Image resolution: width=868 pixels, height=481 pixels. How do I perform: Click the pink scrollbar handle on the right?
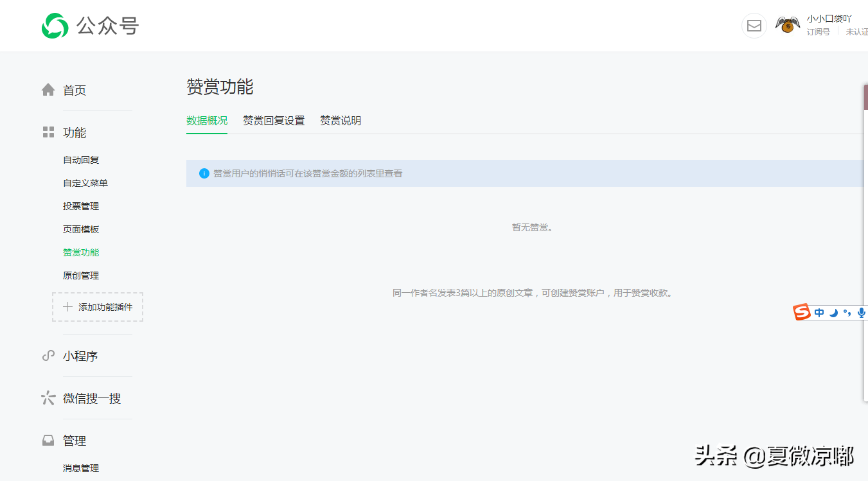[865, 96]
